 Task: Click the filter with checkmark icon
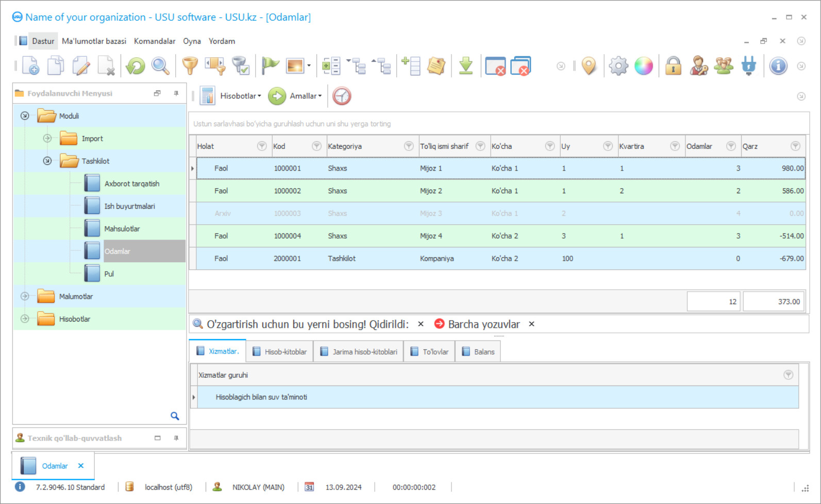coord(241,66)
